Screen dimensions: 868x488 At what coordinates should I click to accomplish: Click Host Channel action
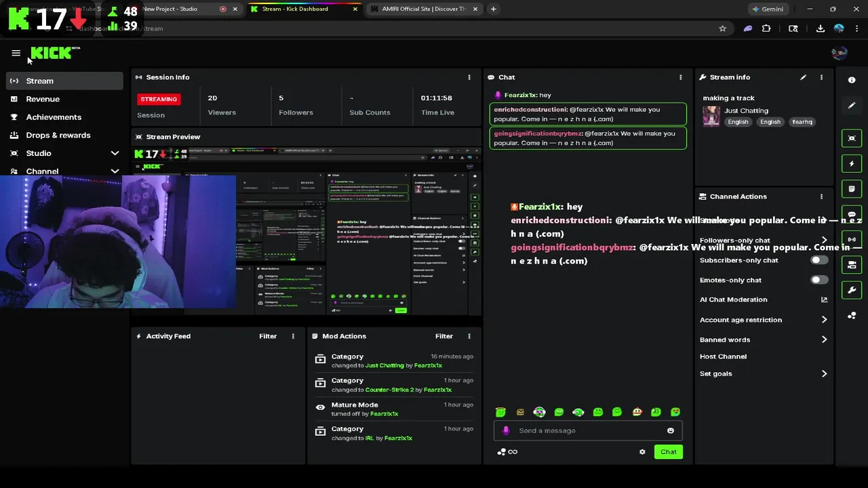coord(723,357)
